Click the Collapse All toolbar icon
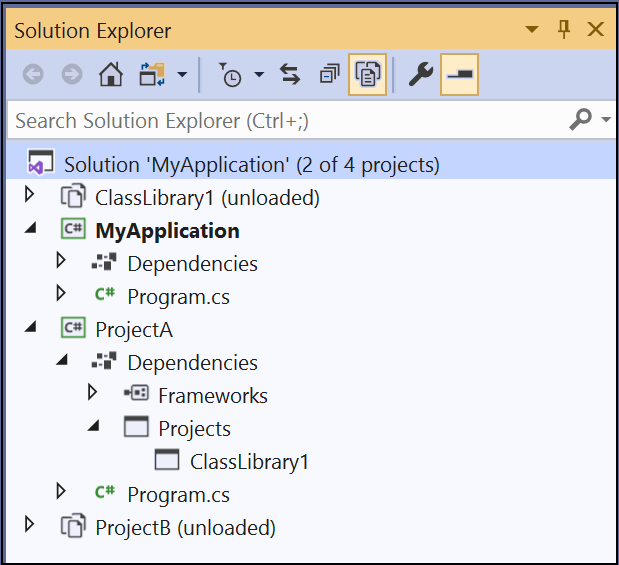The width and height of the screenshot is (619, 565). pos(330,74)
